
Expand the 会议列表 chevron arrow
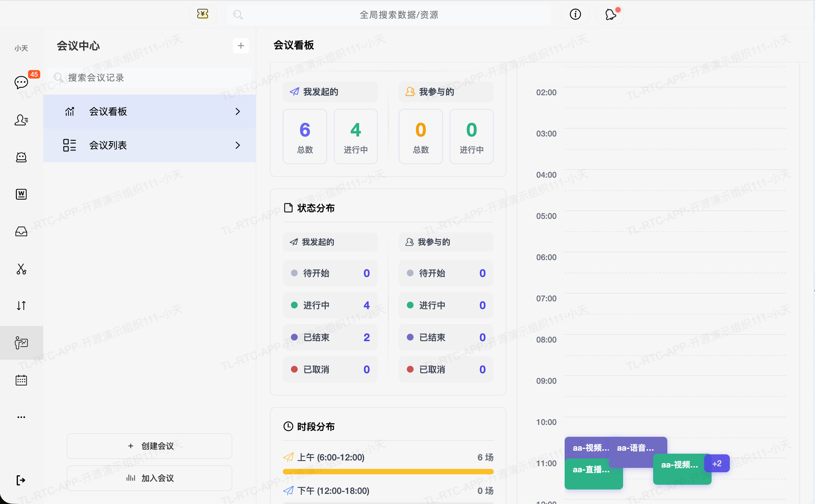[238, 145]
